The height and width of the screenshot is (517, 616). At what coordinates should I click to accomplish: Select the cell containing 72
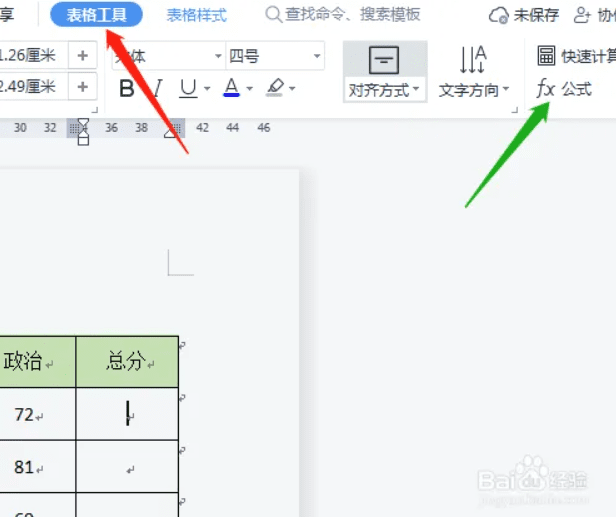[38, 414]
